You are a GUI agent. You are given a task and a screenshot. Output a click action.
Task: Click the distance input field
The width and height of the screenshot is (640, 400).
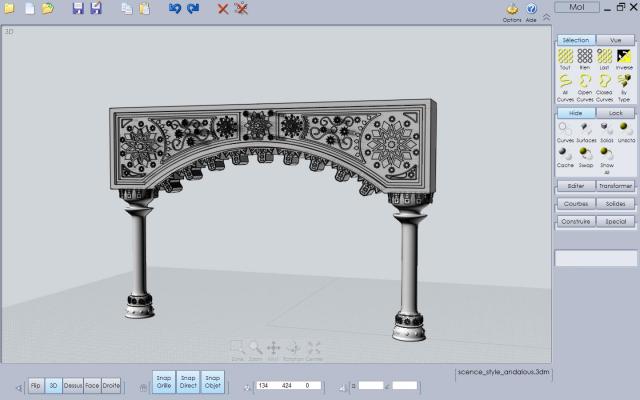(x=371, y=385)
